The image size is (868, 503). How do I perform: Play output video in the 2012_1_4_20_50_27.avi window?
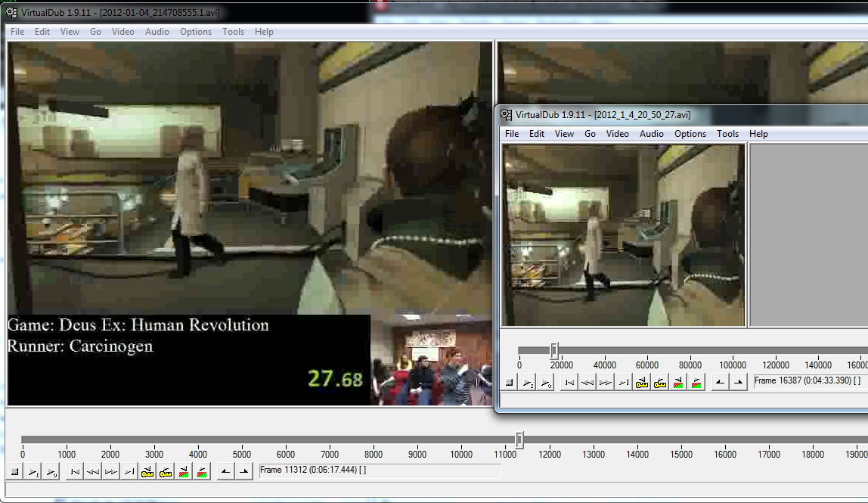(x=546, y=382)
